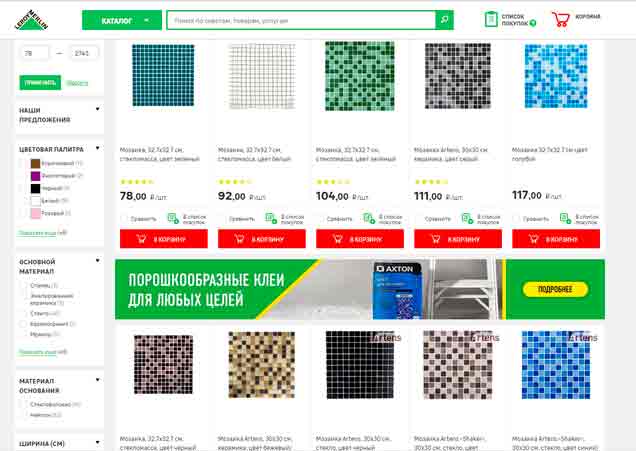Click the Подробнее button on Axton banner
Screen dimensions: 636x451
coord(555,289)
